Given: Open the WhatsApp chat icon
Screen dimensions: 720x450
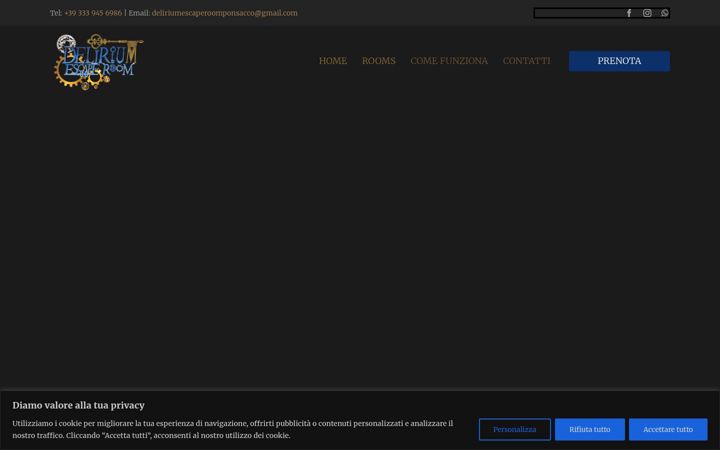Looking at the screenshot, I should point(664,13).
